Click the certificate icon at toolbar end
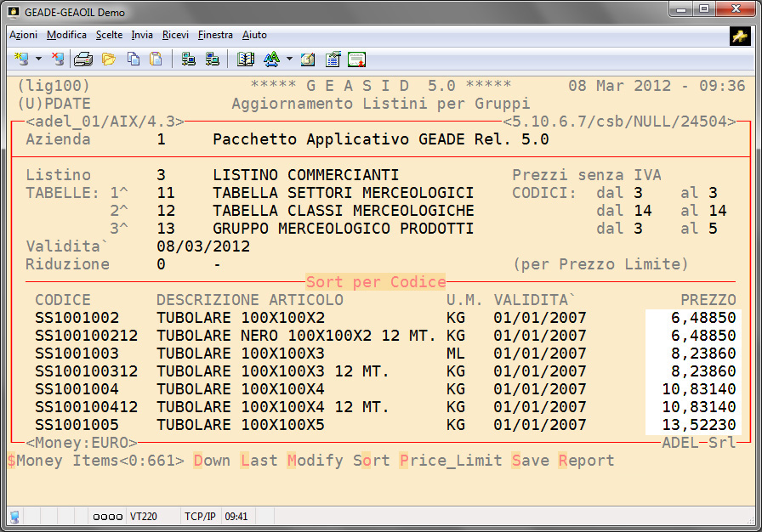Screen dimensions: 762x532 click(x=356, y=59)
